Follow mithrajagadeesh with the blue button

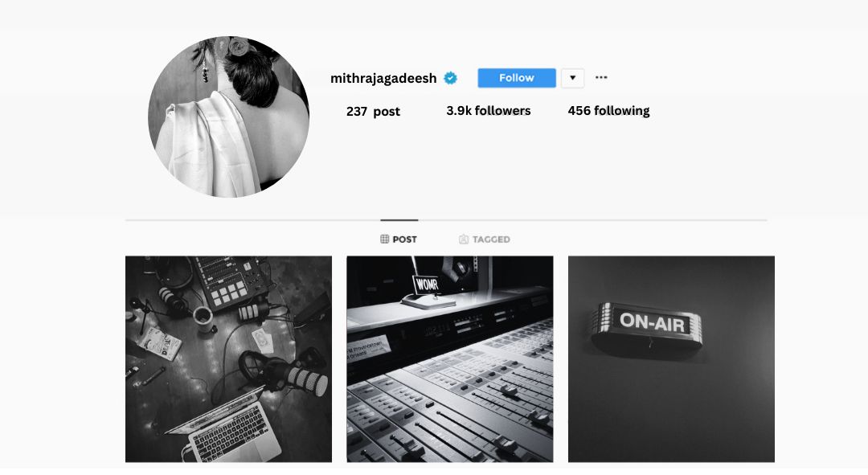tap(517, 78)
